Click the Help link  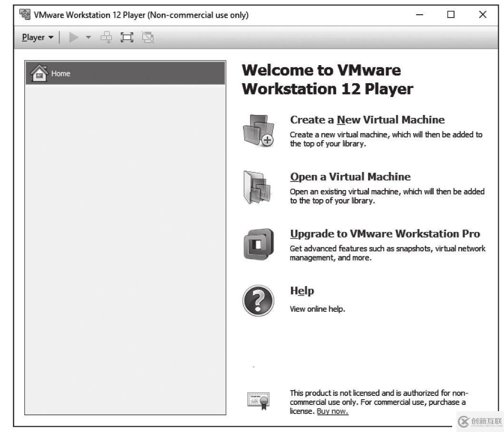302,291
